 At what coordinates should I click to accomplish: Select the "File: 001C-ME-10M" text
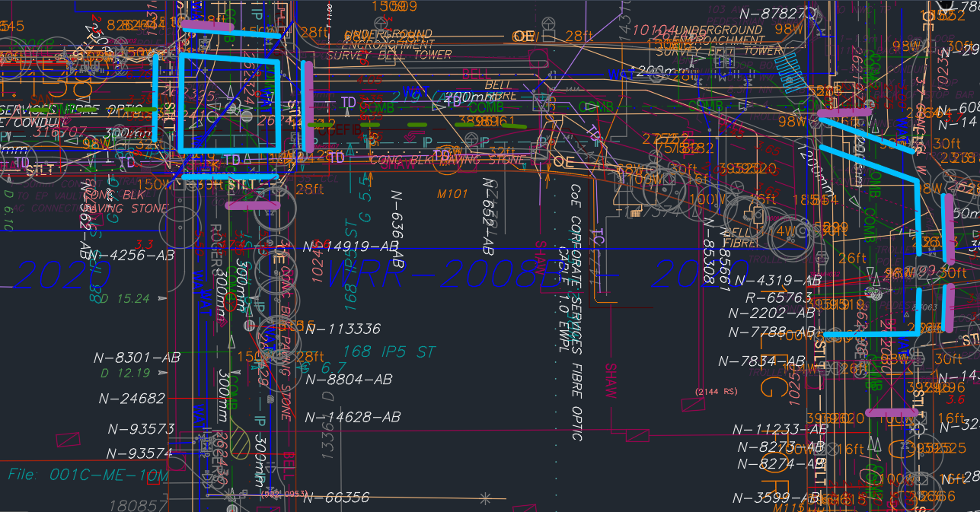coord(88,475)
